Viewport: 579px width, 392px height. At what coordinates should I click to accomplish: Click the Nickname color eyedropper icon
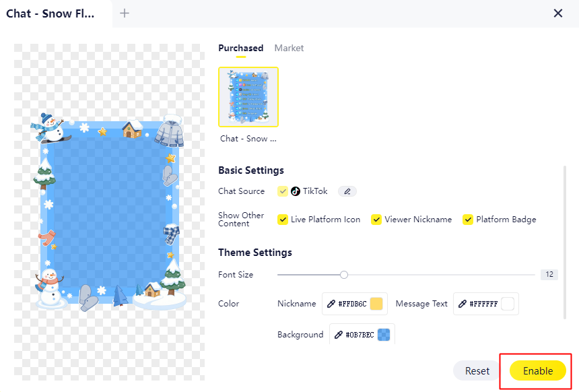coord(331,304)
